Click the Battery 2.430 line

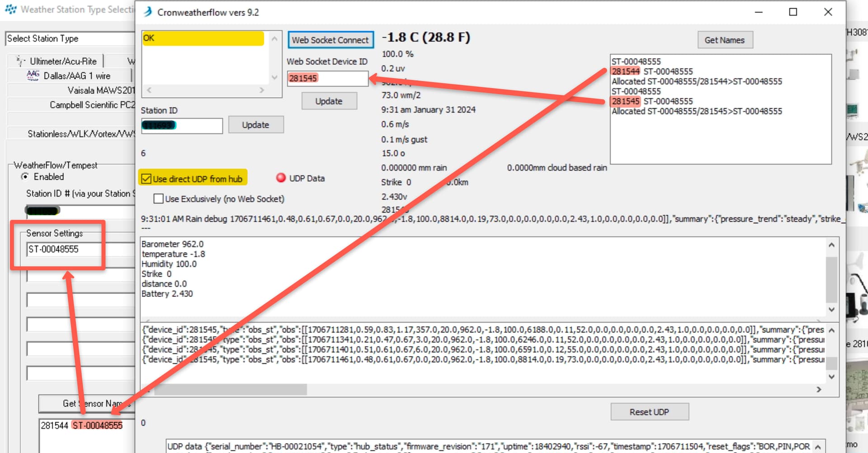click(x=167, y=294)
